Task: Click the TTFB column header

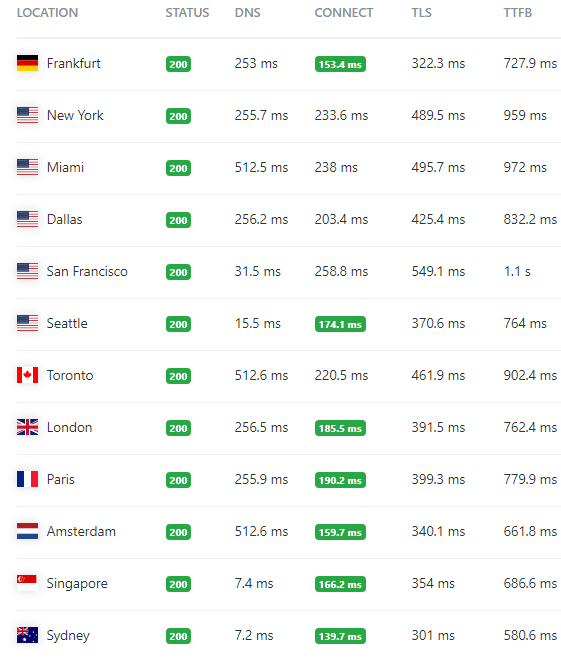Action: click(x=518, y=13)
